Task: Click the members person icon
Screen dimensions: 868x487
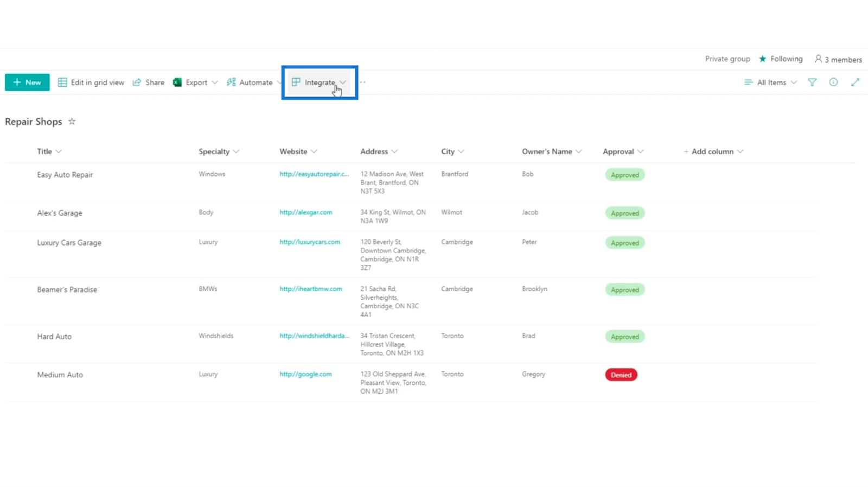Action: pos(818,59)
